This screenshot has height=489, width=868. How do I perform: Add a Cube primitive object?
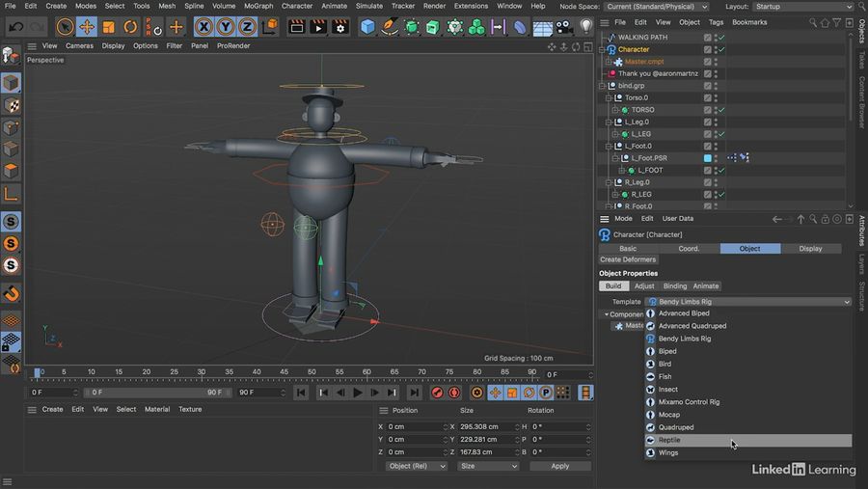click(367, 27)
